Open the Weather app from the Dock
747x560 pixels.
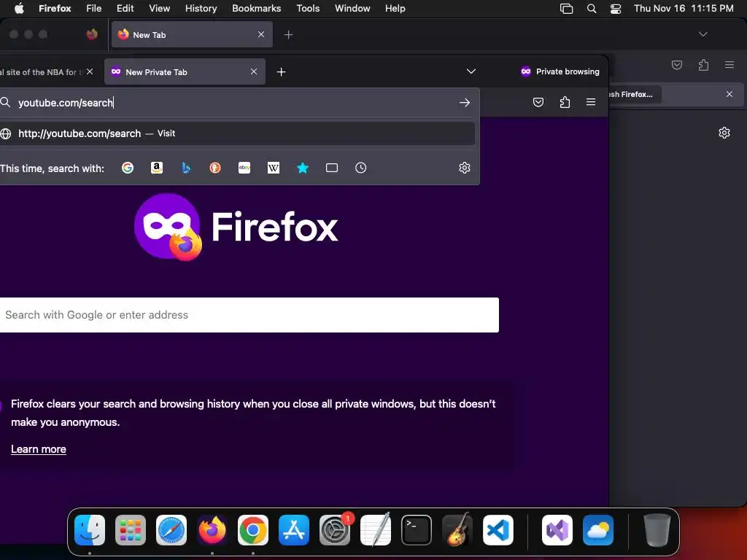[598, 530]
